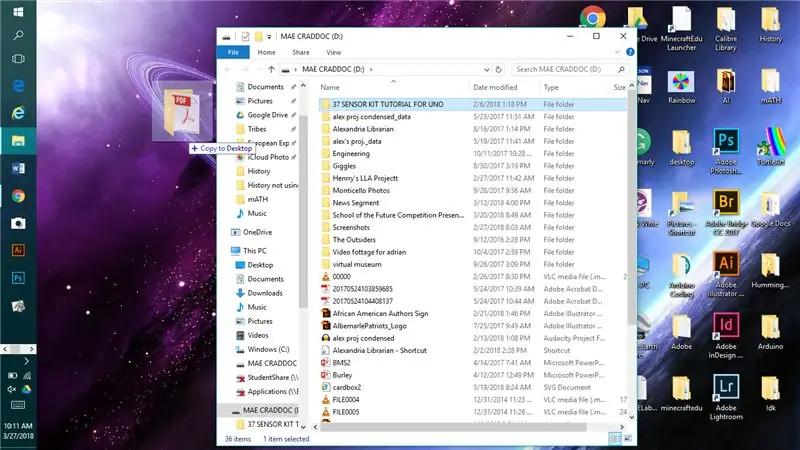Click file list vertical scrollbar down arrow

(632, 417)
